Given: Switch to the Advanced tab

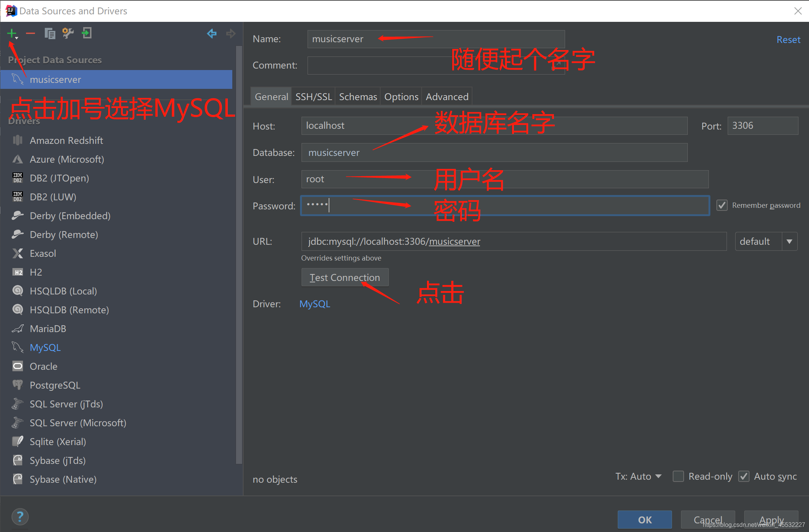Looking at the screenshot, I should click(447, 97).
